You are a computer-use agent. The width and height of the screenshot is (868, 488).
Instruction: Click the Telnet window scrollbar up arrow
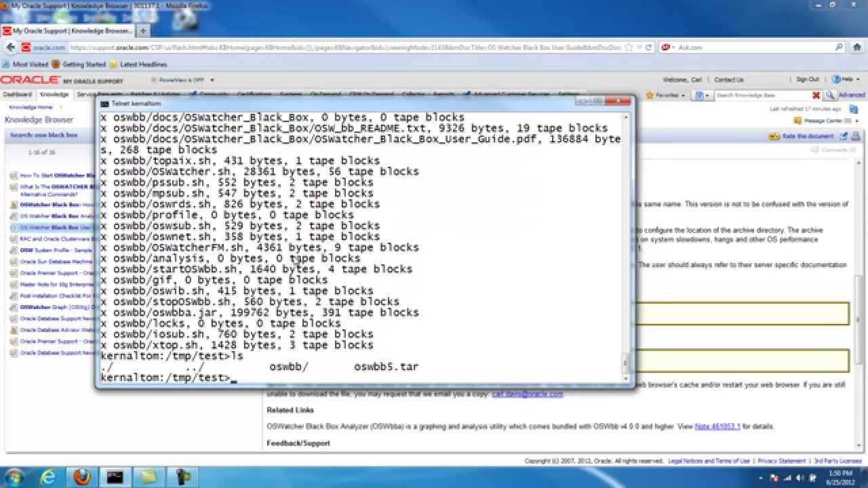[627, 117]
